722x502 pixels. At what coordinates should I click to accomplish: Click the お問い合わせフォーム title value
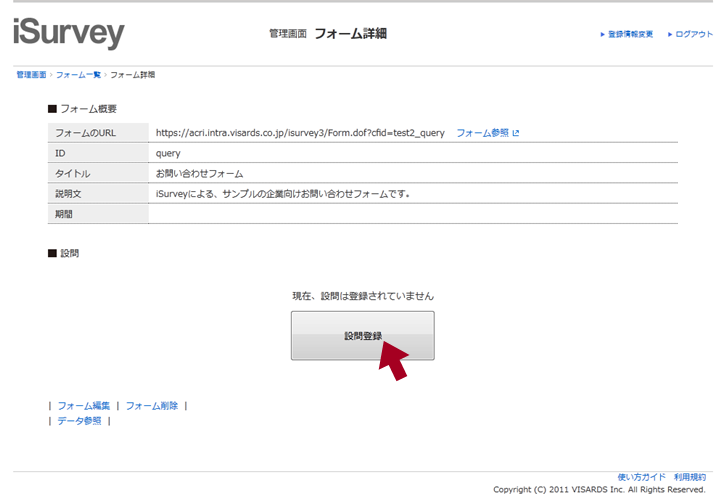[200, 173]
